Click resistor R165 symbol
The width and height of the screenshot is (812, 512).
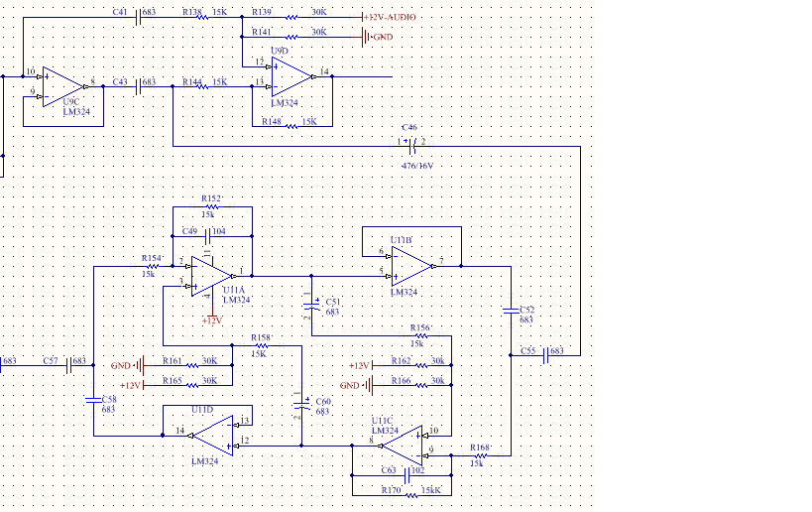click(192, 386)
